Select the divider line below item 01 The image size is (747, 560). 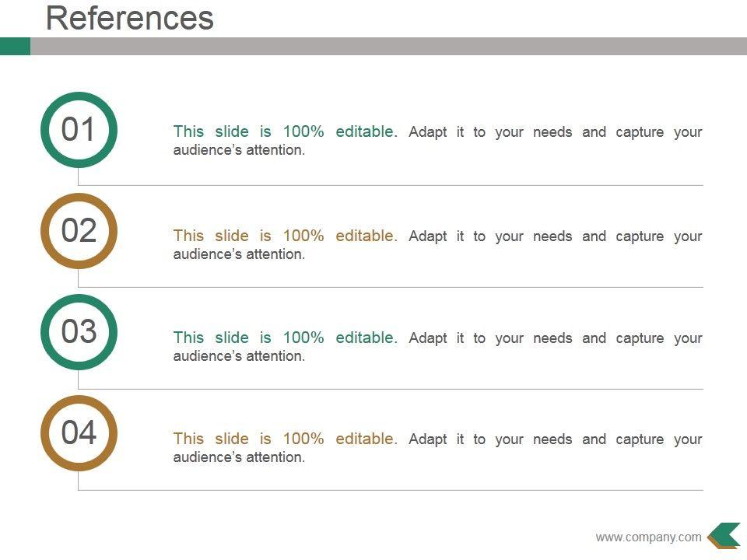coord(389,185)
